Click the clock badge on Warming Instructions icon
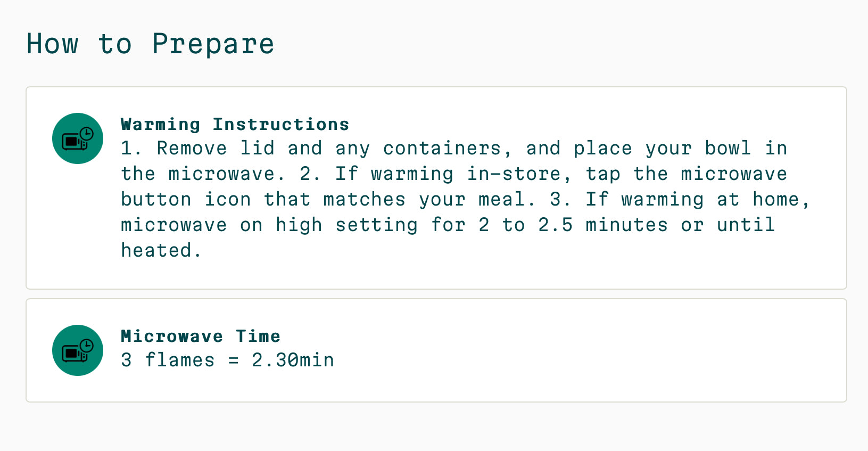Viewport: 868px width, 451px height. 87,134
